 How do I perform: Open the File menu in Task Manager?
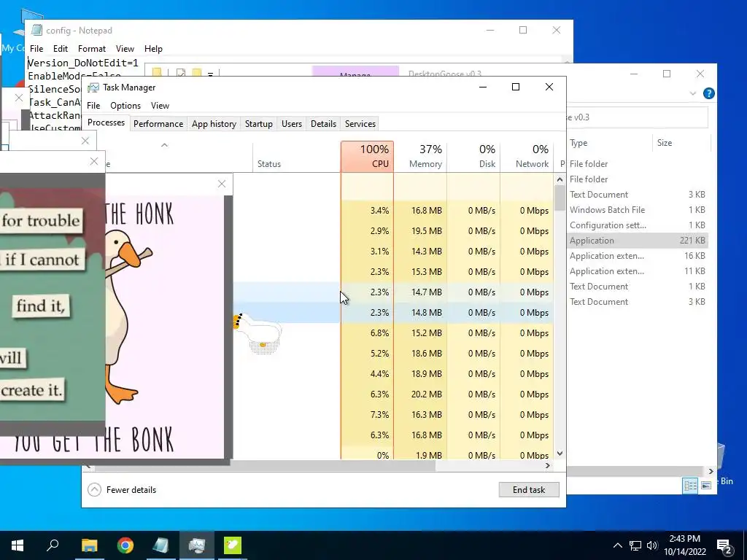click(x=93, y=106)
